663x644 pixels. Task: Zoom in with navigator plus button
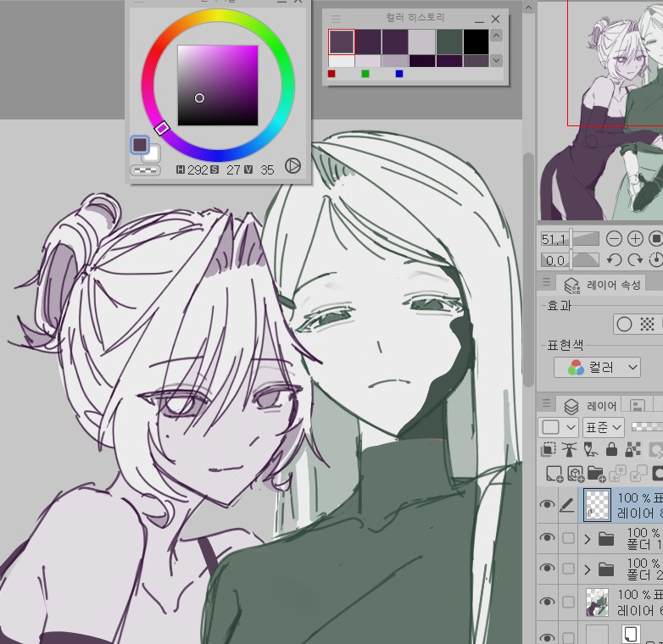[x=635, y=239]
